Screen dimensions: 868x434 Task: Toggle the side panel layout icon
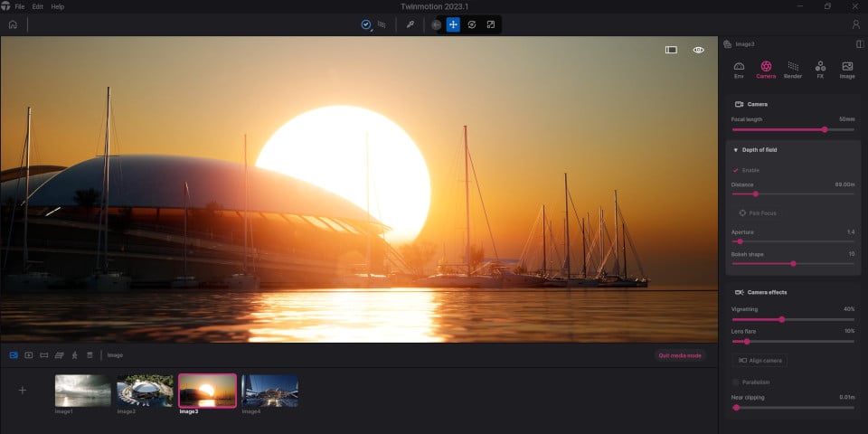pos(860,43)
